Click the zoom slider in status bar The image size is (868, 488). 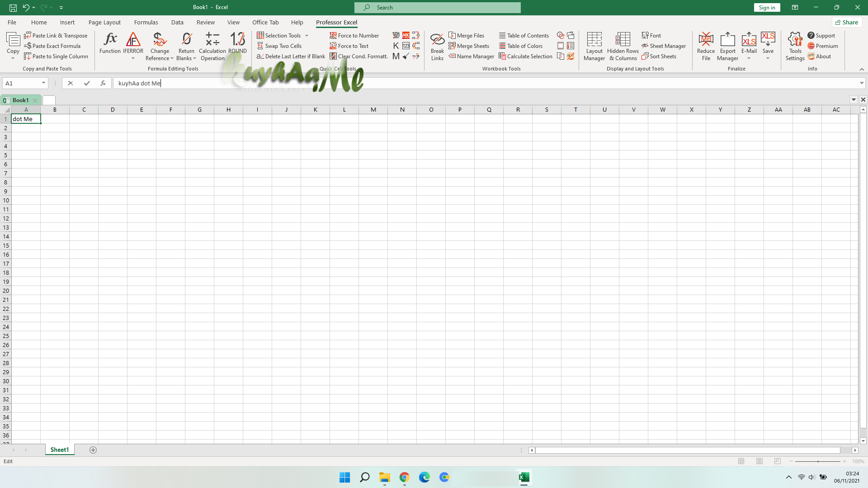coord(817,461)
